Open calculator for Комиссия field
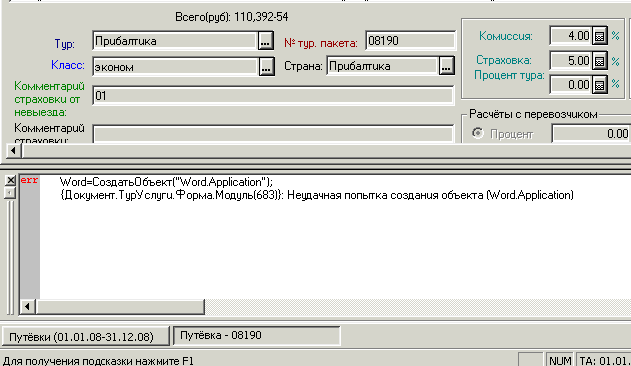 (x=600, y=36)
